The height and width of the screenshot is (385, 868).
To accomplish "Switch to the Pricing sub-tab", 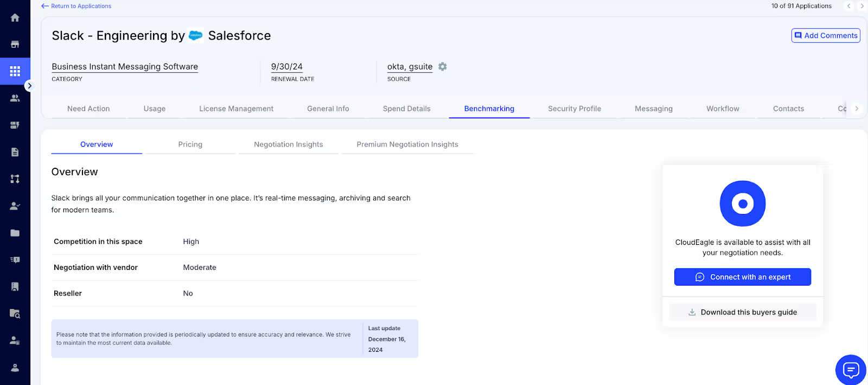I will [x=190, y=144].
